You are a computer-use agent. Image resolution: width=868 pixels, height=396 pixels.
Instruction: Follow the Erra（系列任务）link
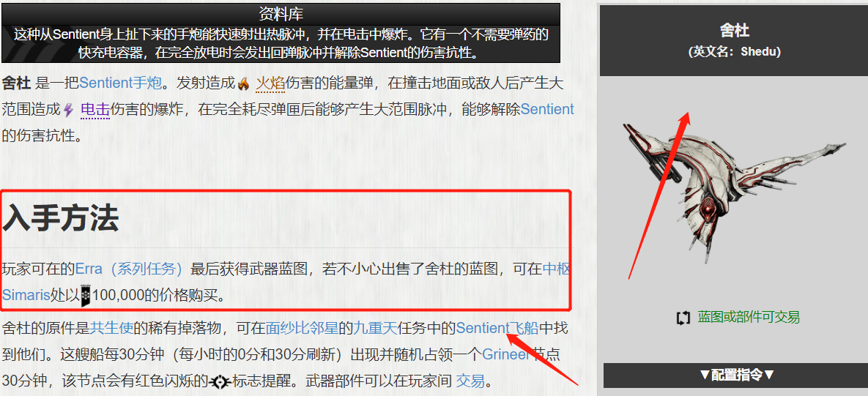point(130,269)
